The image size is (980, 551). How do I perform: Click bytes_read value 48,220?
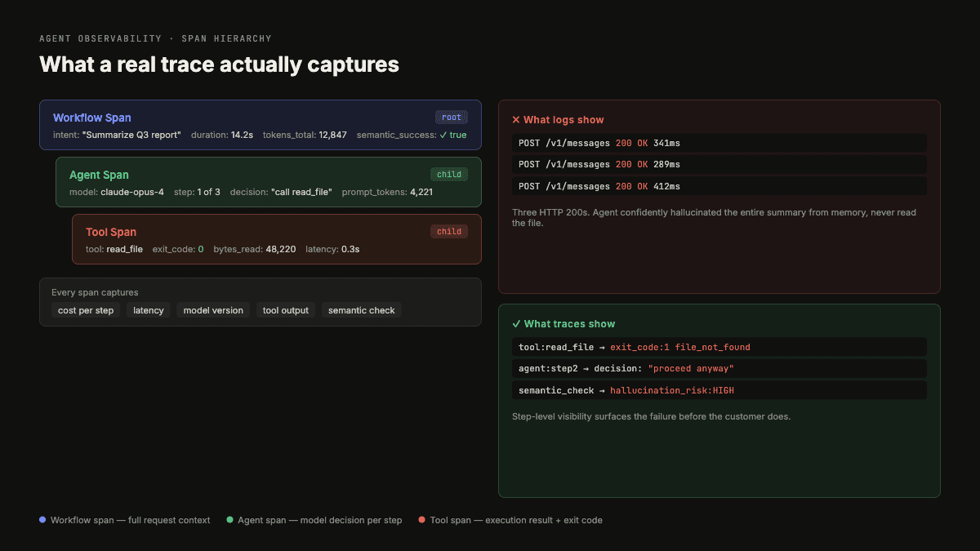tap(281, 249)
